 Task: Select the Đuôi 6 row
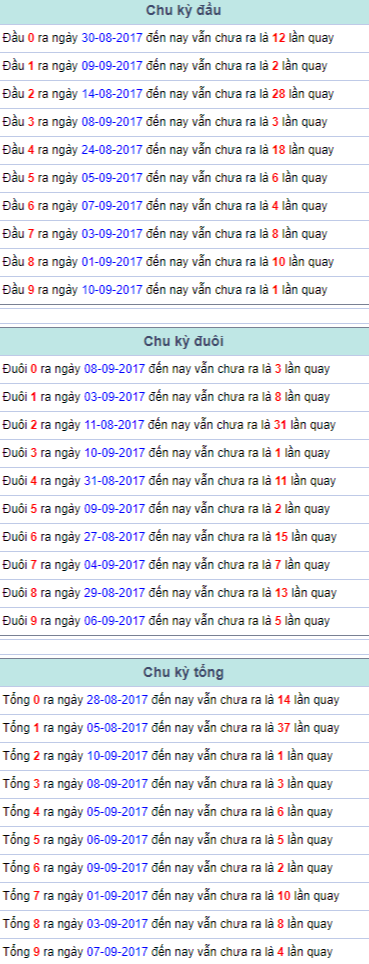184,537
